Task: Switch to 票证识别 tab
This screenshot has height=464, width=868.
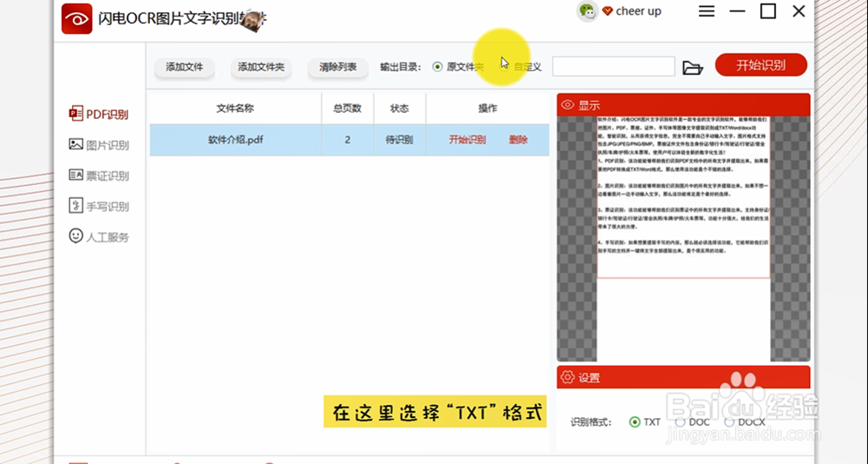Action: 99,176
